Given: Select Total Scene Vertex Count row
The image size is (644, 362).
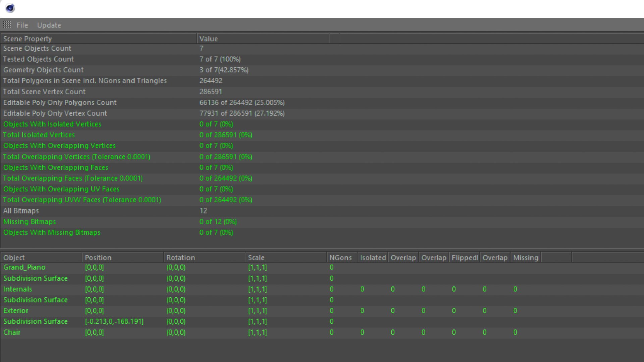Looking at the screenshot, I should (322, 92).
